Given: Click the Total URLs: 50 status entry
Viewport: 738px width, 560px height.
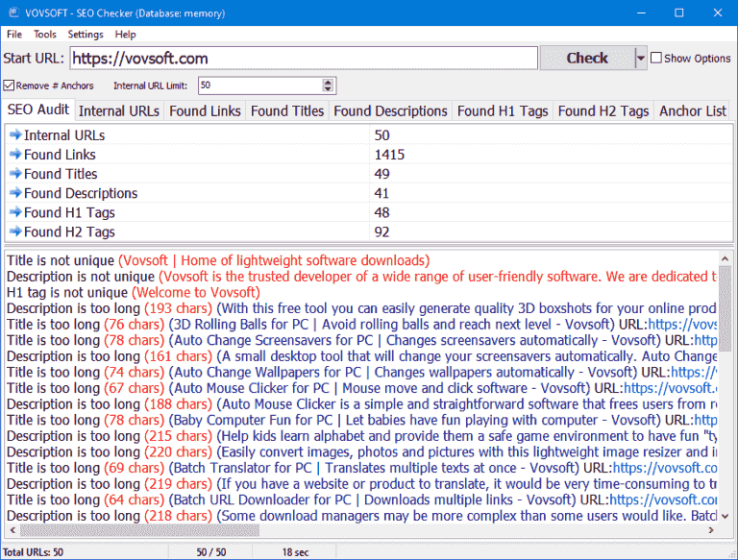Looking at the screenshot, I should pyautogui.click(x=33, y=552).
